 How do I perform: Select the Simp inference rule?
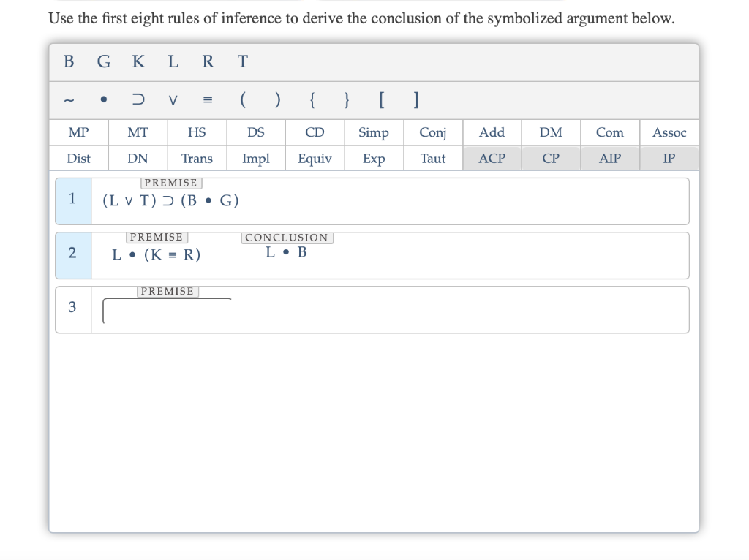click(374, 132)
